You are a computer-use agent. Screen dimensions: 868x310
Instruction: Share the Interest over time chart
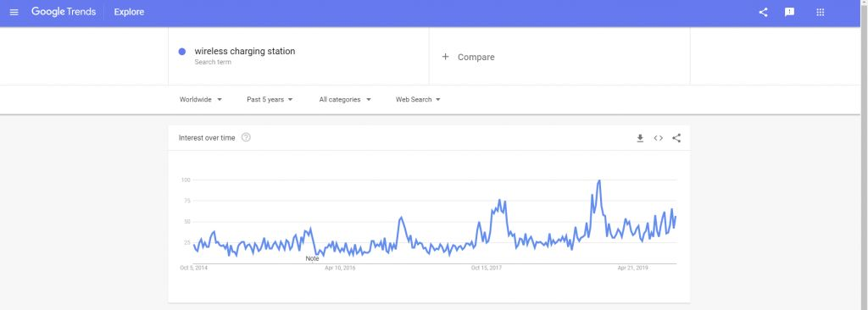[676, 138]
